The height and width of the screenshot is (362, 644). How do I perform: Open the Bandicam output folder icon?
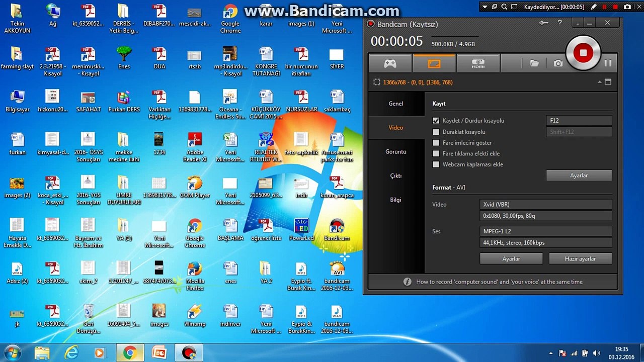[x=534, y=63]
